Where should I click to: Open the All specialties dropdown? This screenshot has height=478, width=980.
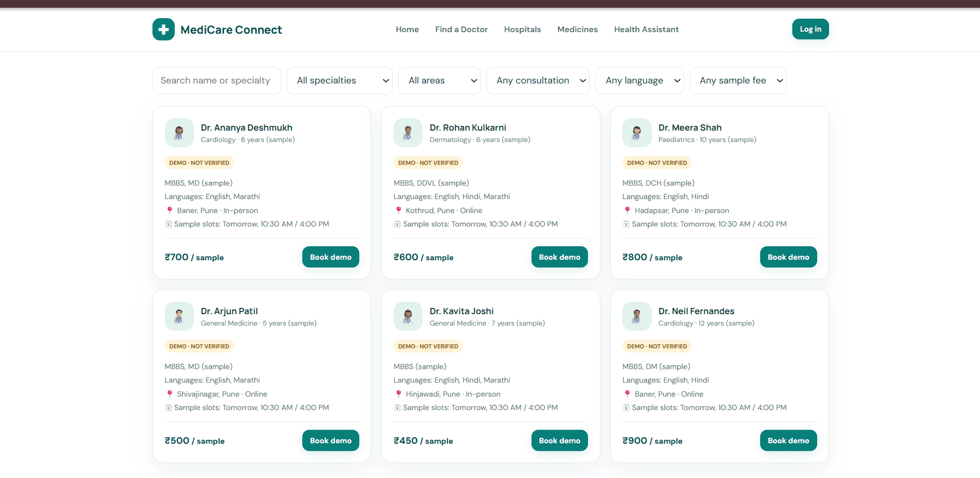(x=340, y=80)
